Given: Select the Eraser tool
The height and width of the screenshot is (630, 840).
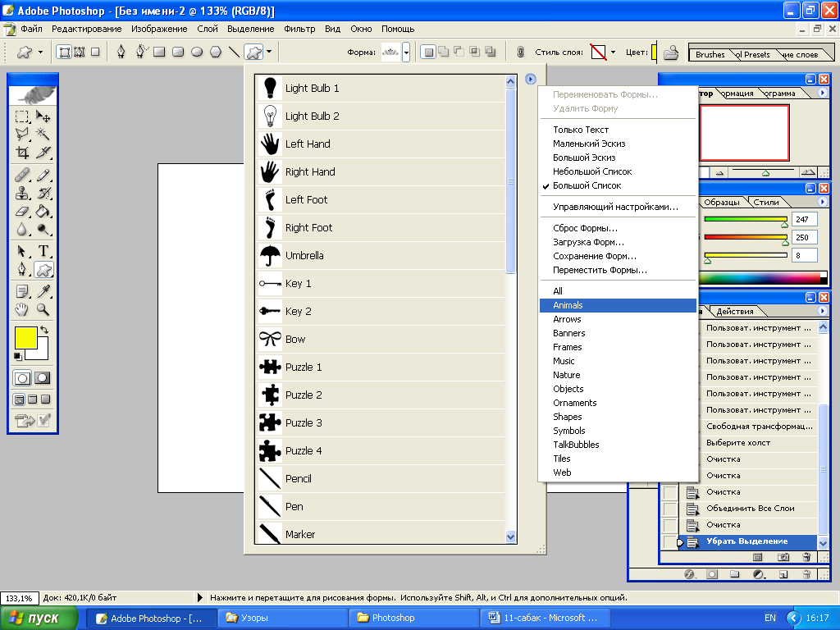Looking at the screenshot, I should click(22, 211).
